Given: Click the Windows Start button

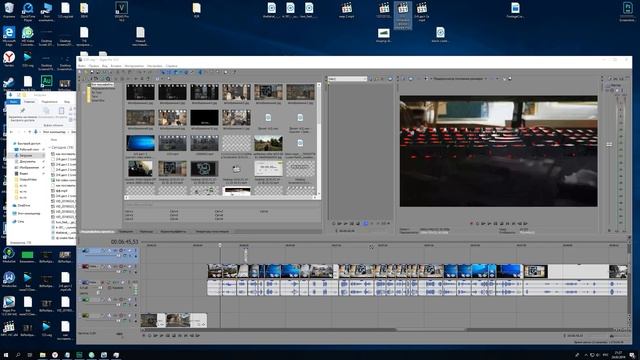Looking at the screenshot, I should 6,355.
